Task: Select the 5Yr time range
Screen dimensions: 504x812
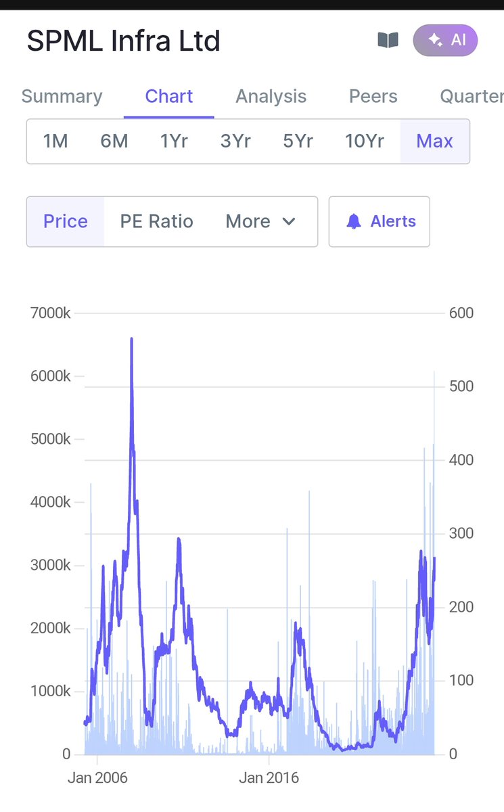Action: [x=298, y=141]
